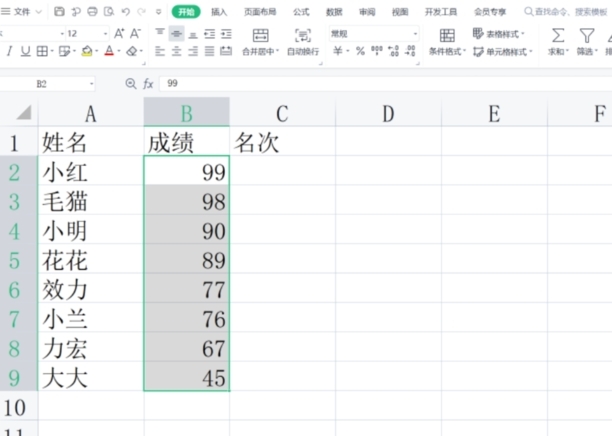The image size is (612, 436).
Task: Click the 筛选 filter funnel icon
Action: pos(587,36)
